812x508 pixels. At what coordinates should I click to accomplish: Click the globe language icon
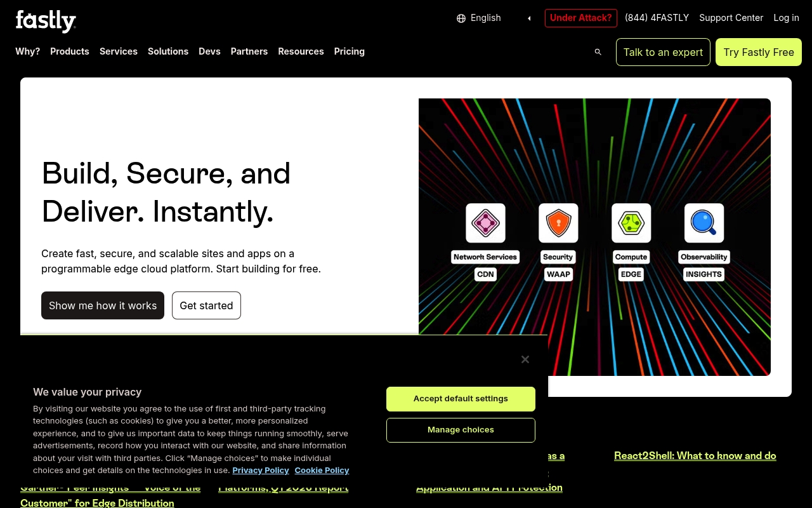click(x=461, y=18)
